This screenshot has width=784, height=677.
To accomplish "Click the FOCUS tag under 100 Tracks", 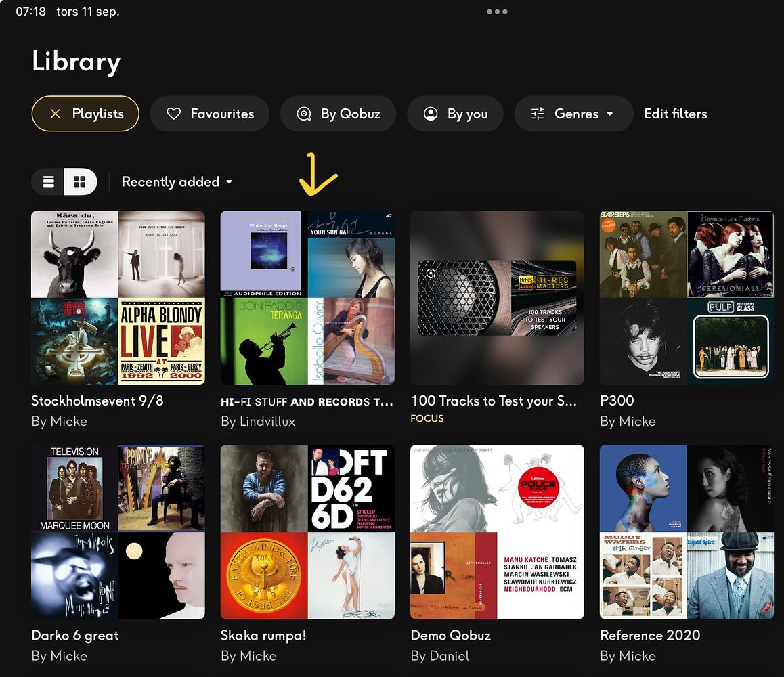I will pyautogui.click(x=427, y=418).
